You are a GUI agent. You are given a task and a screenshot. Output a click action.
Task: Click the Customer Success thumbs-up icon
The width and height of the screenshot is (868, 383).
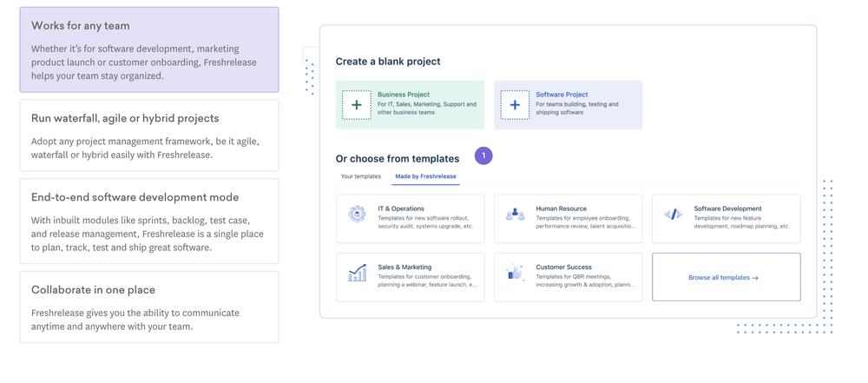(514, 272)
